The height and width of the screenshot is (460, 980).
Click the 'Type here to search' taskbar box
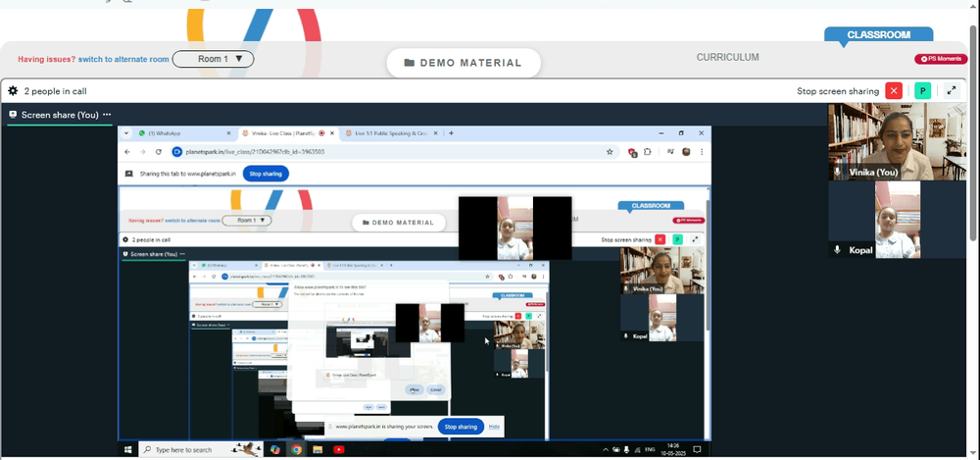pos(200,449)
